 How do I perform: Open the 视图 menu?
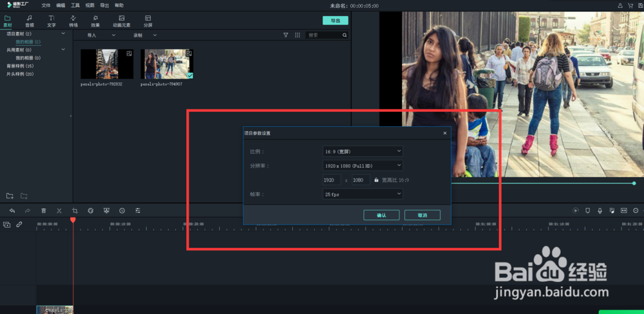[90, 6]
